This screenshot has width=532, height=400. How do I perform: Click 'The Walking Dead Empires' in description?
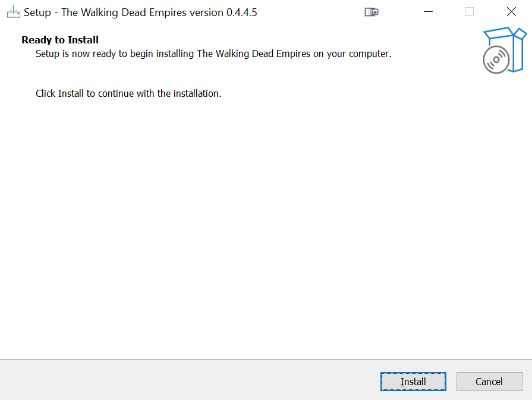coord(253,54)
